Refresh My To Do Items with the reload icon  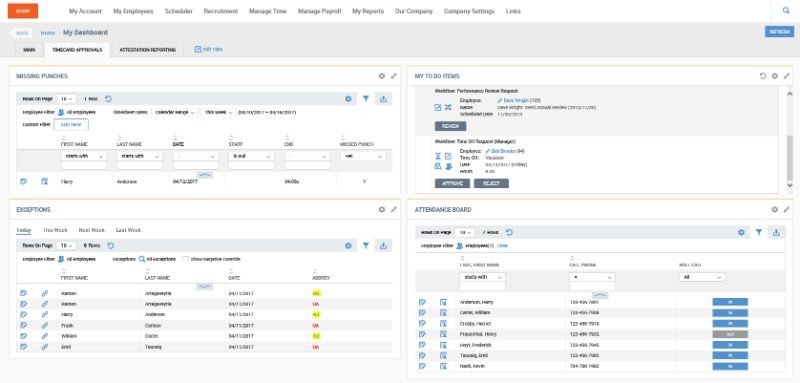click(763, 76)
